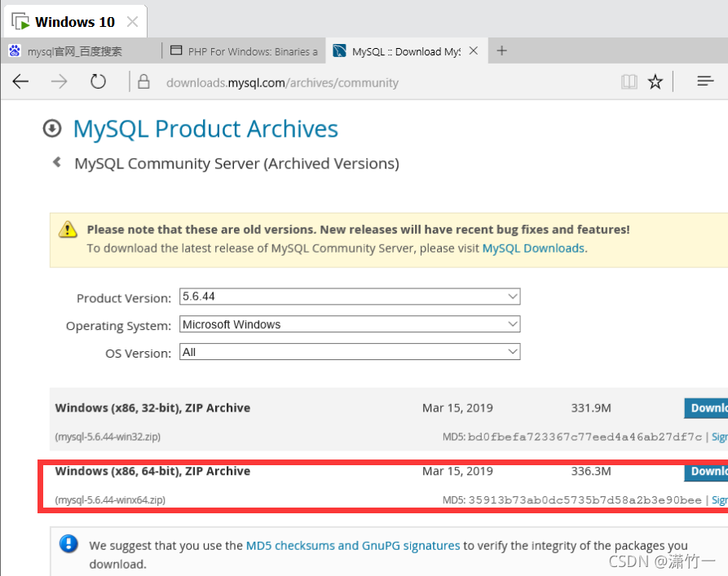Switch to the mysql官网_百度搜索 tab

tap(82, 51)
